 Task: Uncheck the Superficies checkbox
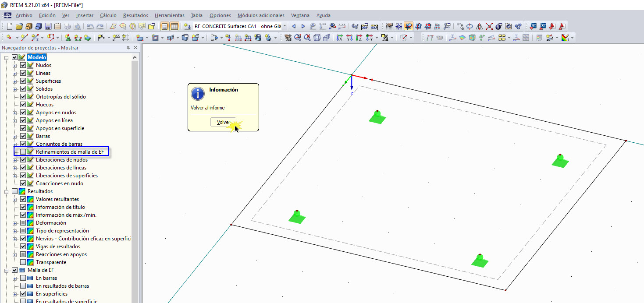pyautogui.click(x=23, y=81)
